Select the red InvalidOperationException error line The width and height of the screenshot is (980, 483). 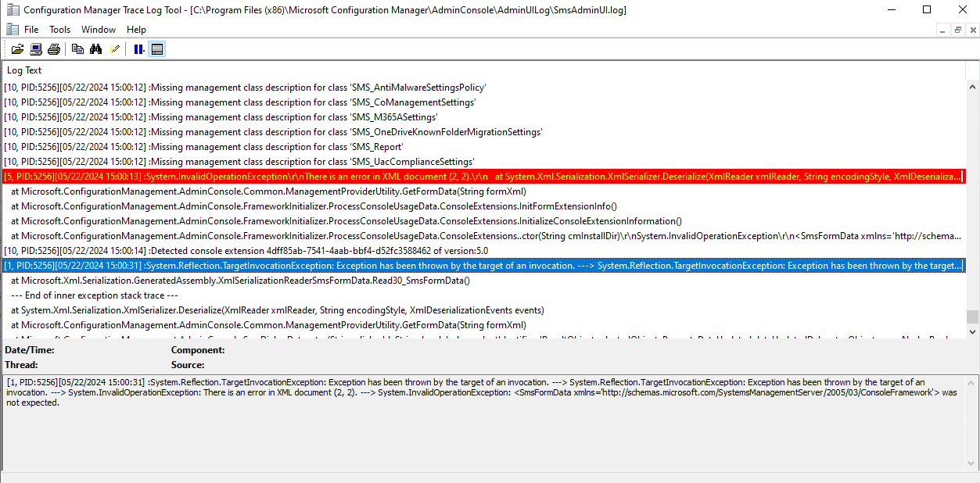click(484, 177)
